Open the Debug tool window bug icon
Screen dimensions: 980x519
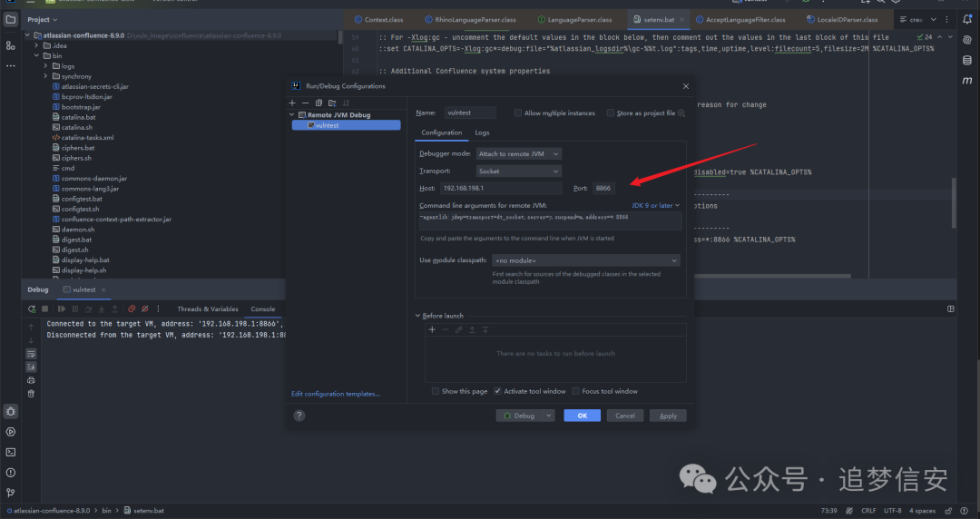coord(11,411)
